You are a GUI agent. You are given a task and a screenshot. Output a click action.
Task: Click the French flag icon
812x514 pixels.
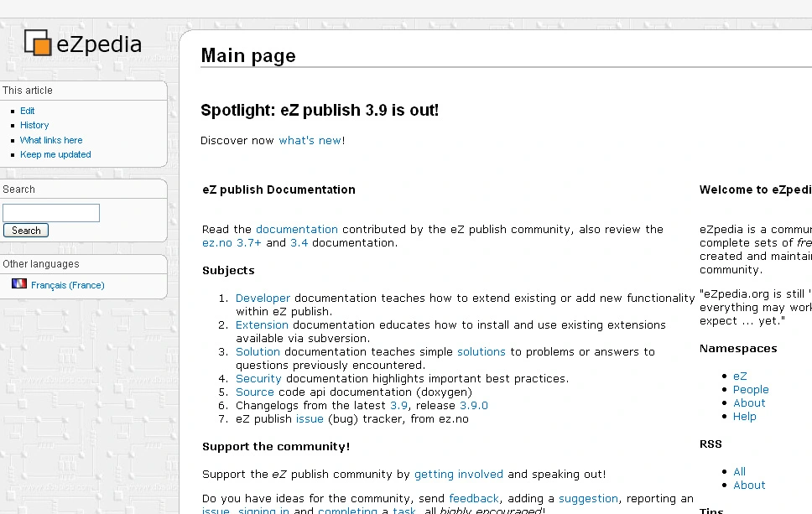point(19,283)
